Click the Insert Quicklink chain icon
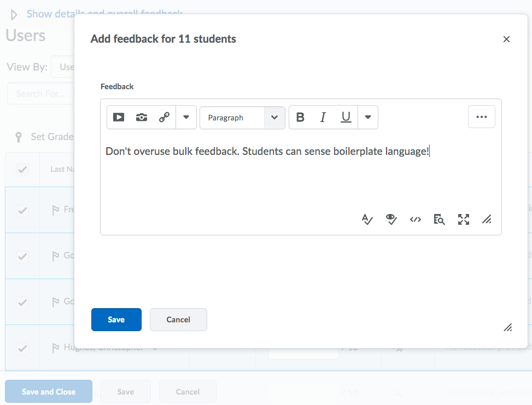Image resolution: width=532 pixels, height=405 pixels. [x=164, y=117]
